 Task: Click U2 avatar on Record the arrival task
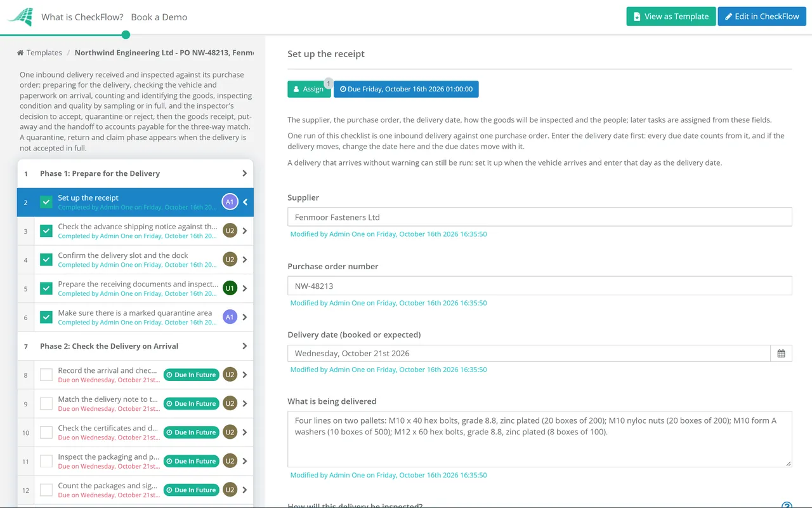(230, 375)
